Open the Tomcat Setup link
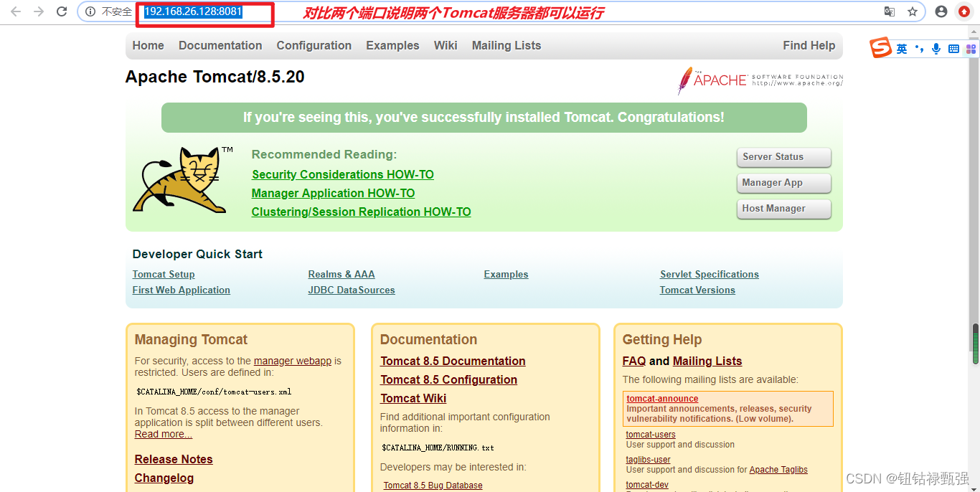The width and height of the screenshot is (980, 492). [x=164, y=274]
